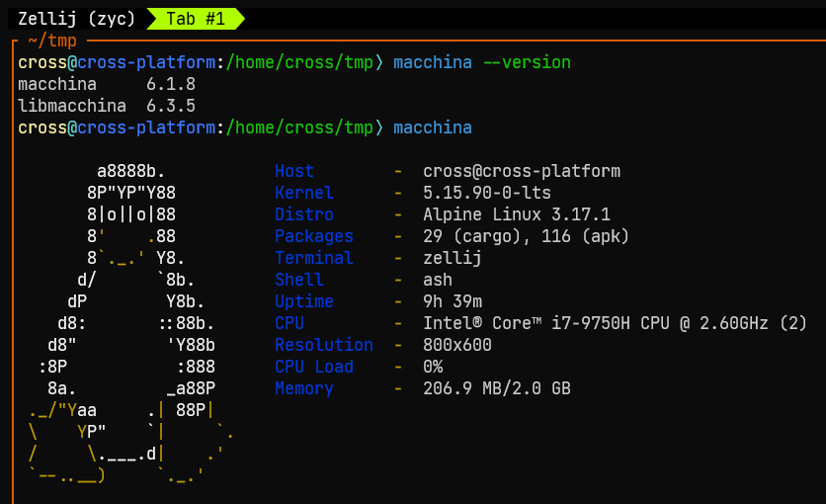Click the 206.9 MB/2.0 GB memory value
The image size is (826, 504).
click(497, 388)
